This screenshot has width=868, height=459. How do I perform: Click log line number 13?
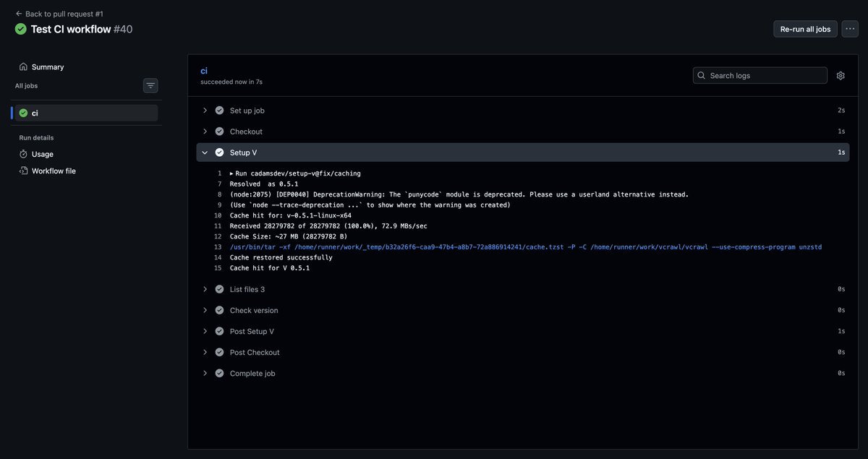tap(218, 247)
